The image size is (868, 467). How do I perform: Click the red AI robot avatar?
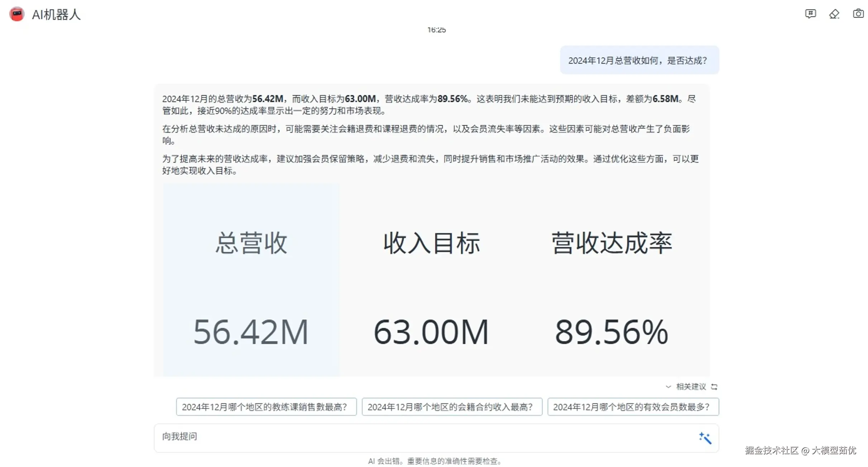(x=17, y=14)
